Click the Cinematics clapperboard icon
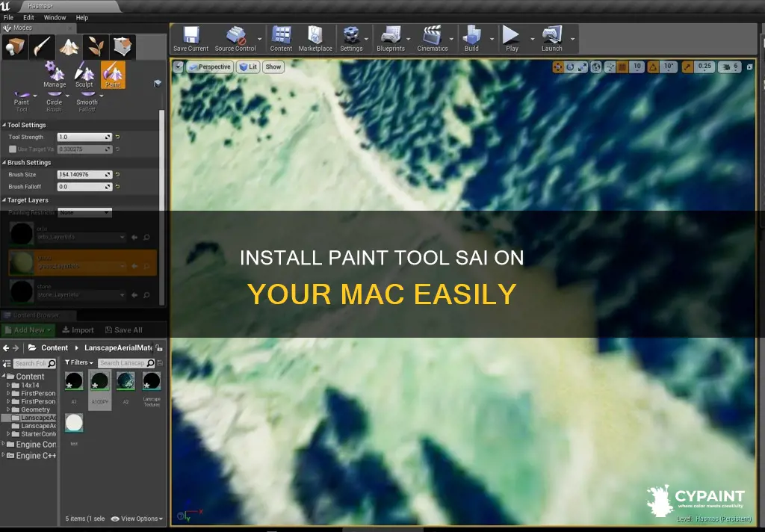Viewport: 765px width, 532px height. coord(433,39)
